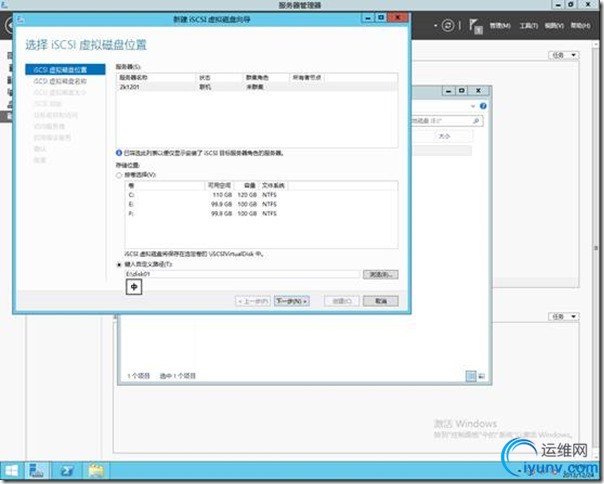This screenshot has width=604, height=484.
Task: Click the 所有者节点 column header
Action: point(307,77)
